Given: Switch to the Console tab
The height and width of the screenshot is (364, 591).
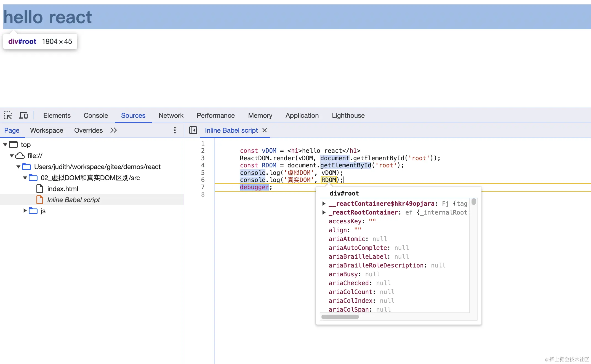Looking at the screenshot, I should pos(95,115).
